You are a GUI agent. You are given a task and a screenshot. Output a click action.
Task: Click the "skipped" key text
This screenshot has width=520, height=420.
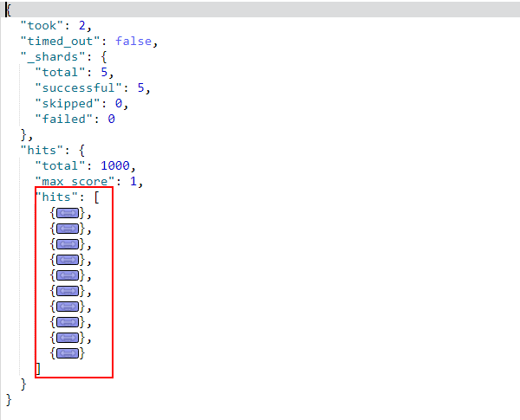click(68, 103)
